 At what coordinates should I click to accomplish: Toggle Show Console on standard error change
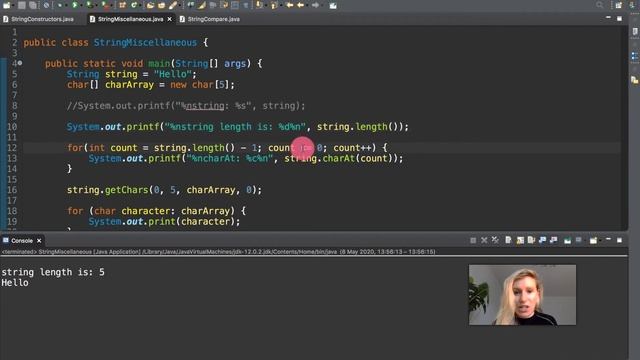coord(553,240)
